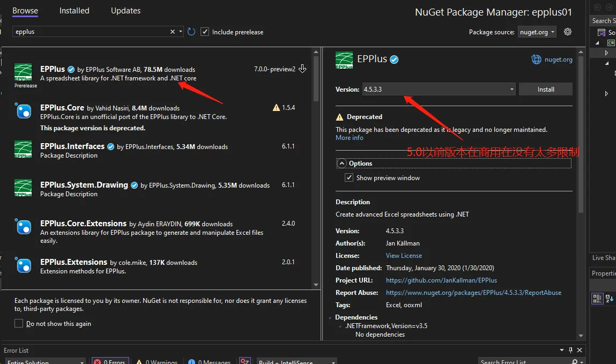This screenshot has width=616, height=364.
Task: Uncheck Show preview window option
Action: coord(349,177)
